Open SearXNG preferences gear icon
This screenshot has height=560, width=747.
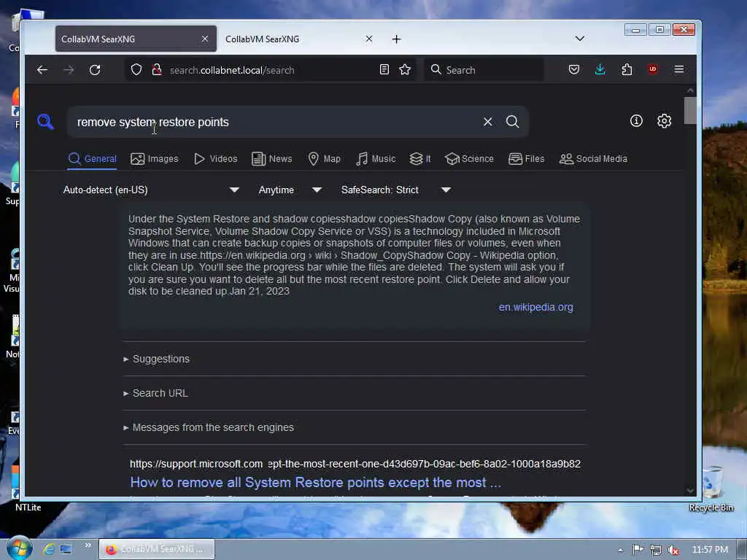tap(664, 121)
